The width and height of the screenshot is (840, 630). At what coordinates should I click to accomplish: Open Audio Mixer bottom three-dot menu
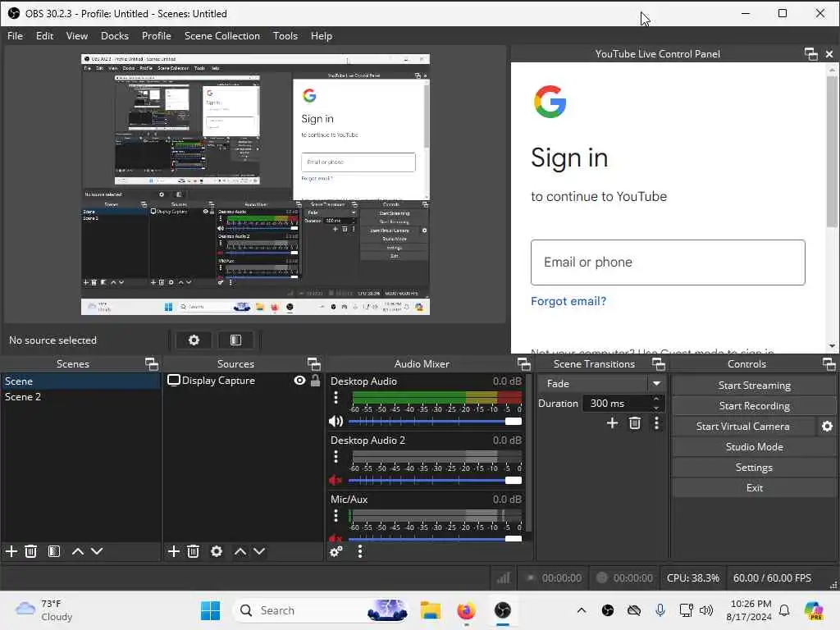click(360, 551)
